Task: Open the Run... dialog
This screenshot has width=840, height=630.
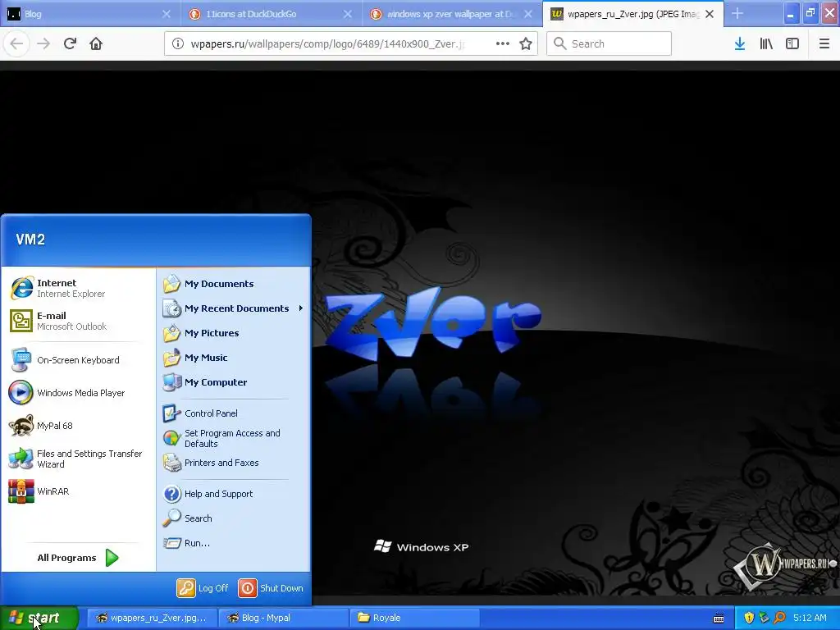Action: click(x=234, y=543)
